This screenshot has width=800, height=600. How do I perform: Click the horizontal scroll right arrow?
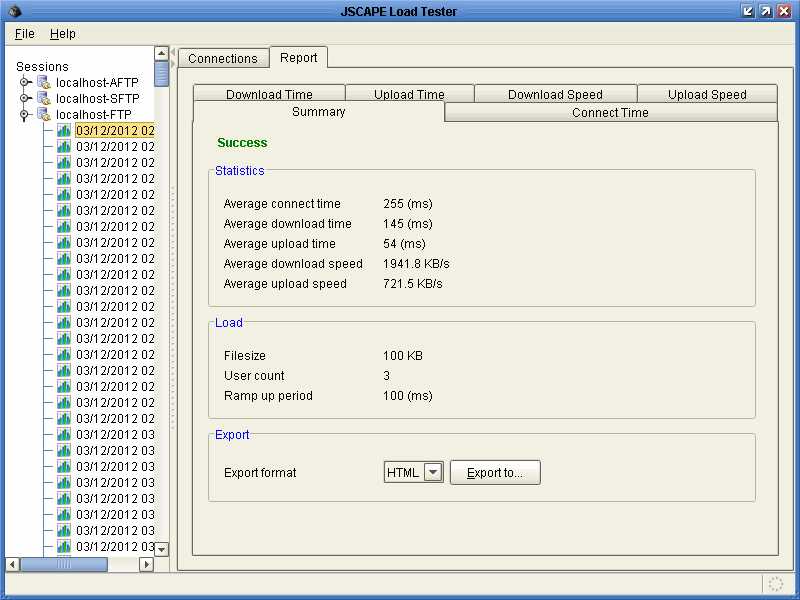146,564
